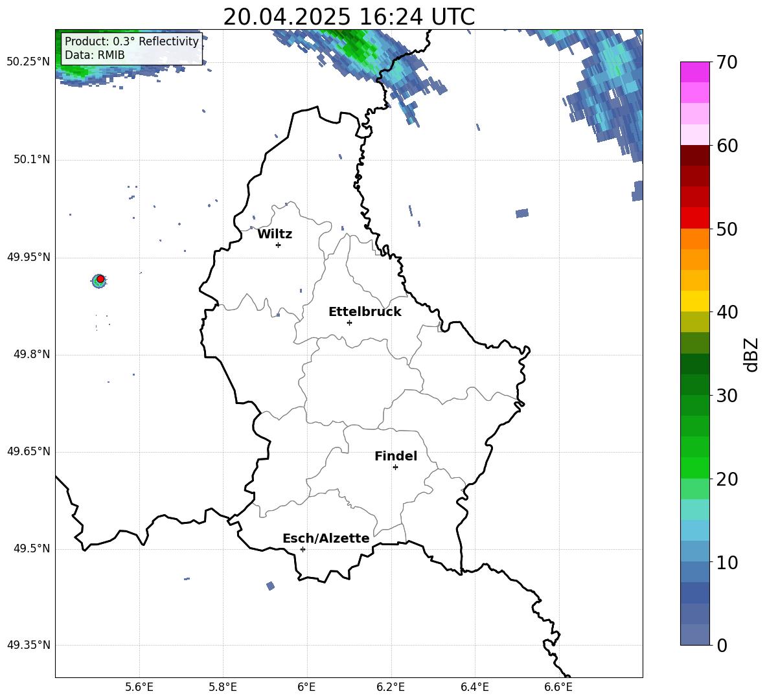This screenshot has height=700, width=767.
Task: Click the 49.5°N latitude tick label
Action: (32, 548)
